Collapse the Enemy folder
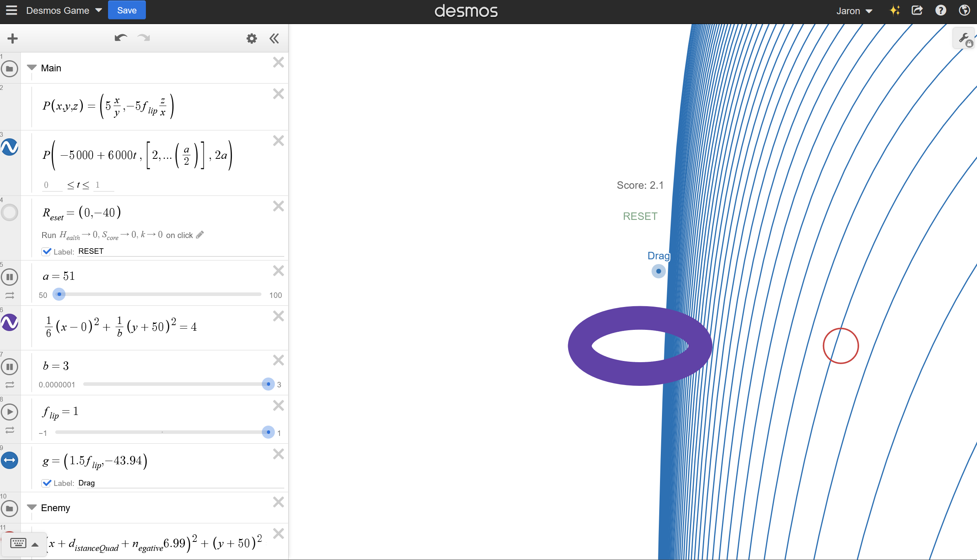The height and width of the screenshot is (560, 977). (x=32, y=508)
